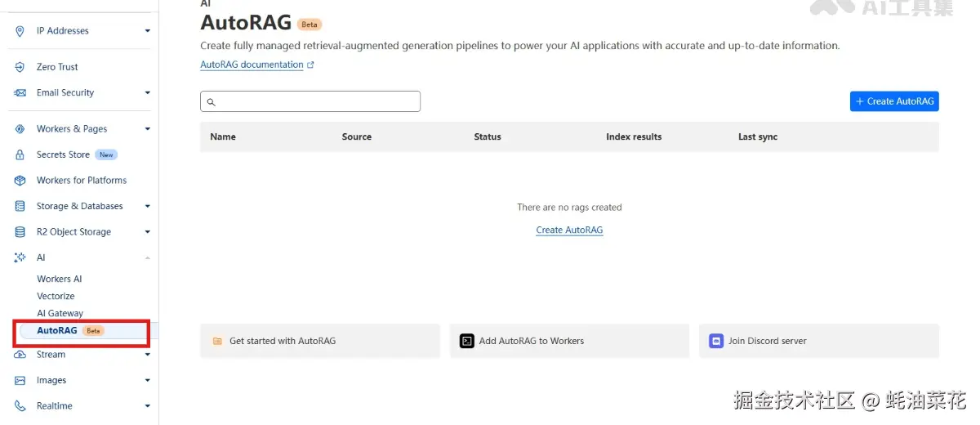980x425 pixels.
Task: Click the Beta badge beside AutoRAG heading
Action: [x=310, y=25]
